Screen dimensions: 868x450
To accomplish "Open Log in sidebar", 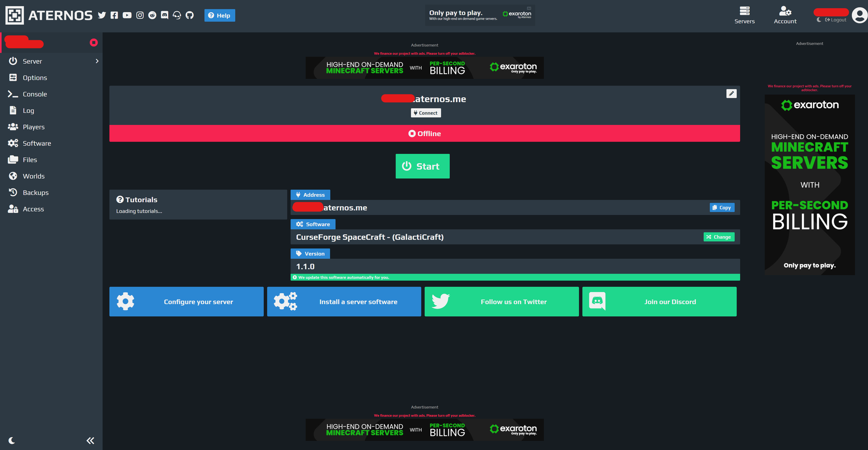I will (51, 110).
